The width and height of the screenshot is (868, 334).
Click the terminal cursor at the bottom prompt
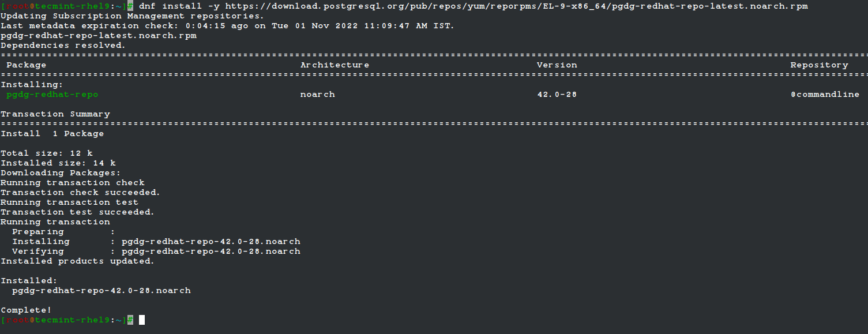(142, 320)
